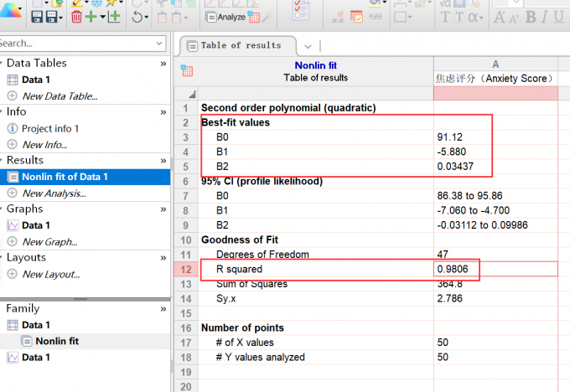Open the search box dropdown arrow

pyautogui.click(x=159, y=44)
